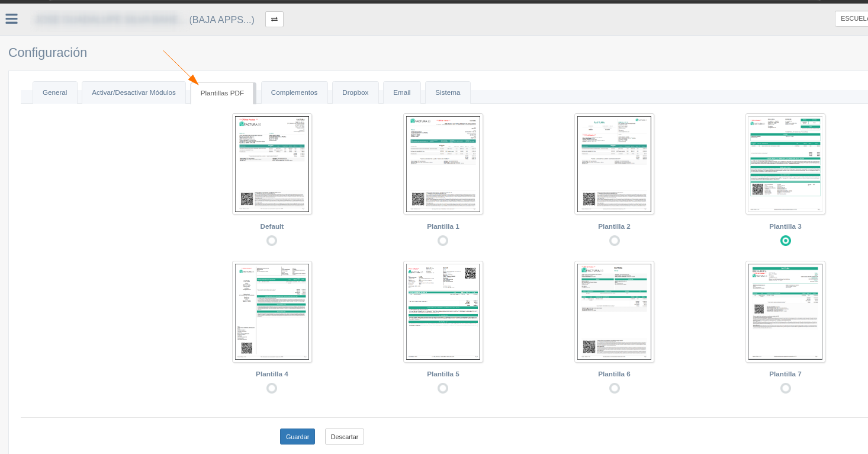868x454 pixels.
Task: Open the Dropbox tab
Action: (x=355, y=92)
